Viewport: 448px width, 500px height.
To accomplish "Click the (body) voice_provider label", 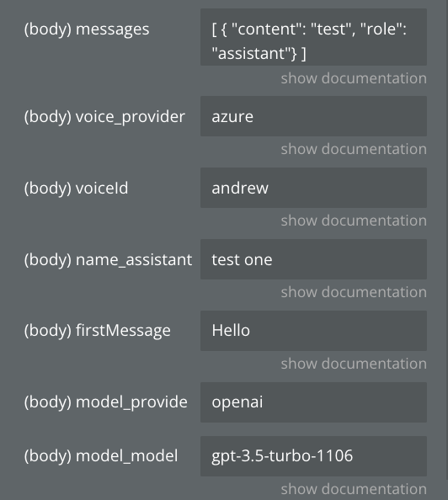I will tap(104, 117).
